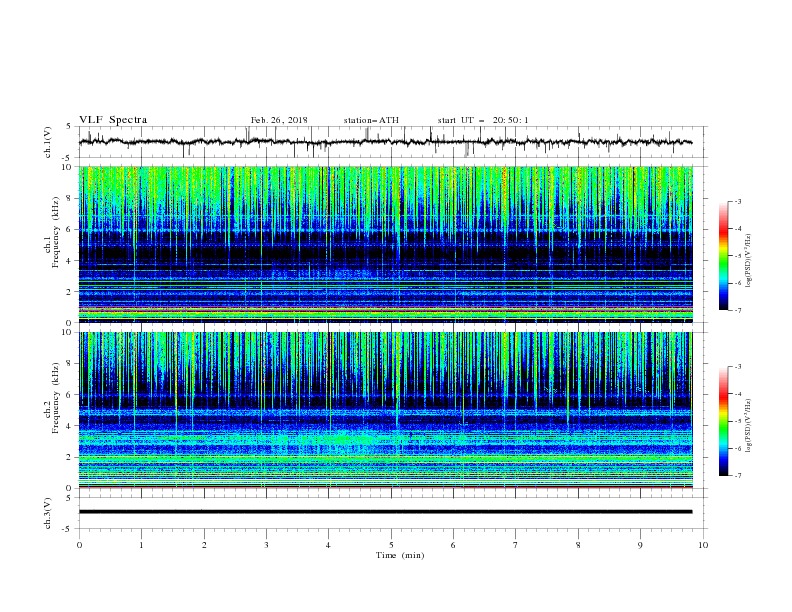Click the "4" kHz tick on ch.1 frequency axis
Image resolution: width=792 pixels, height=612 pixels.
point(70,261)
